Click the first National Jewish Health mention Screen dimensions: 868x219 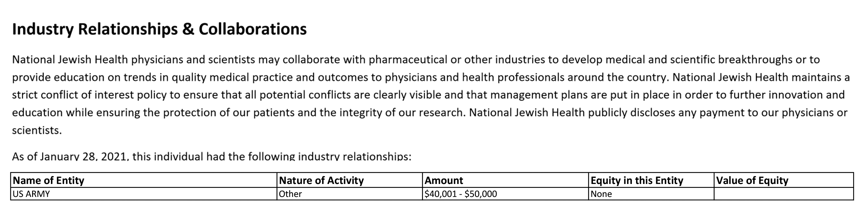pyautogui.click(x=70, y=60)
